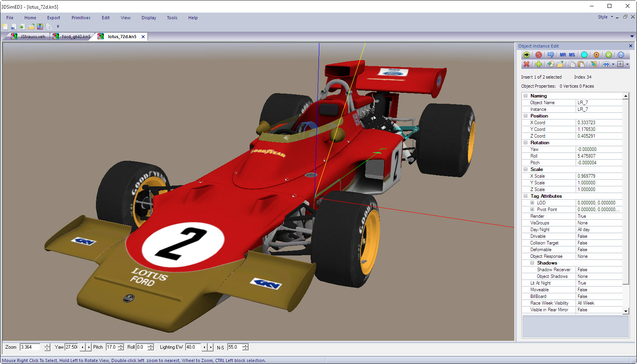Image resolution: width=637 pixels, height=364 pixels.
Task: Open the Display menu
Action: [149, 18]
